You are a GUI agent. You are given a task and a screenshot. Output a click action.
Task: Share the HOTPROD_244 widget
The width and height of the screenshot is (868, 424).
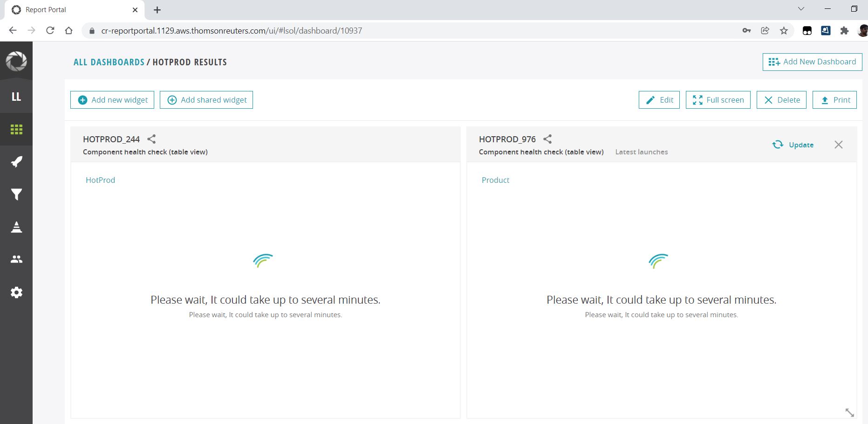[151, 139]
